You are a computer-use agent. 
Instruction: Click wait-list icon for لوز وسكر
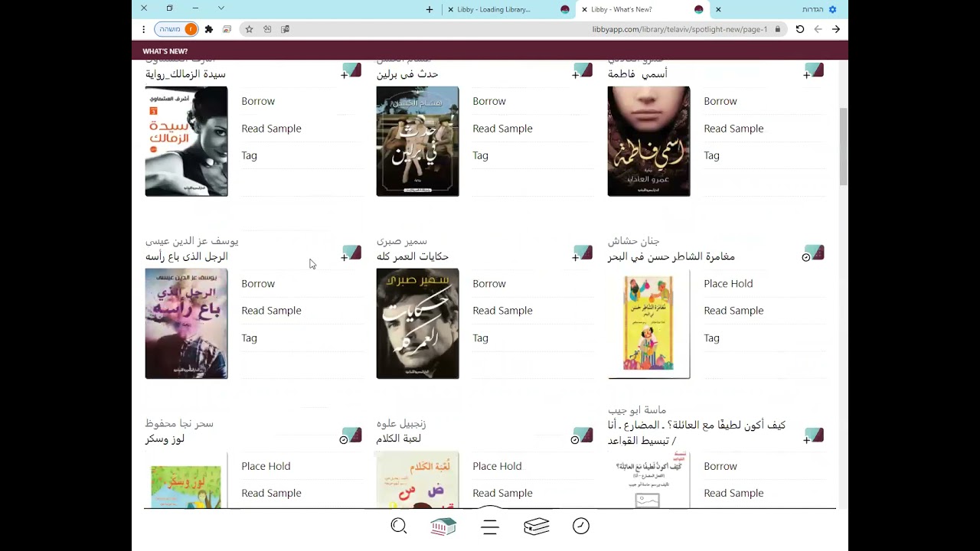351,436
